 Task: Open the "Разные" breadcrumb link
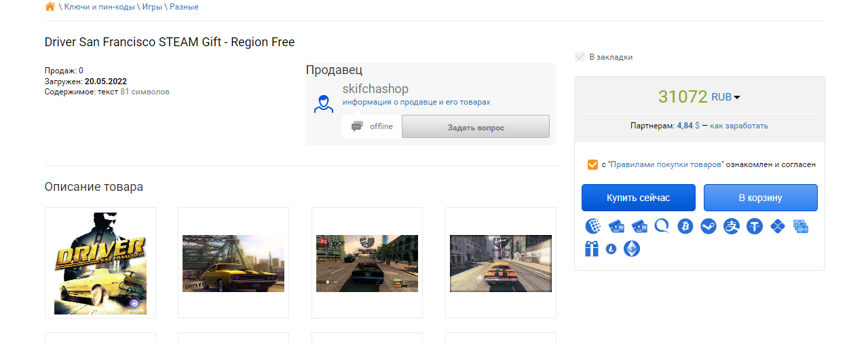pos(184,7)
